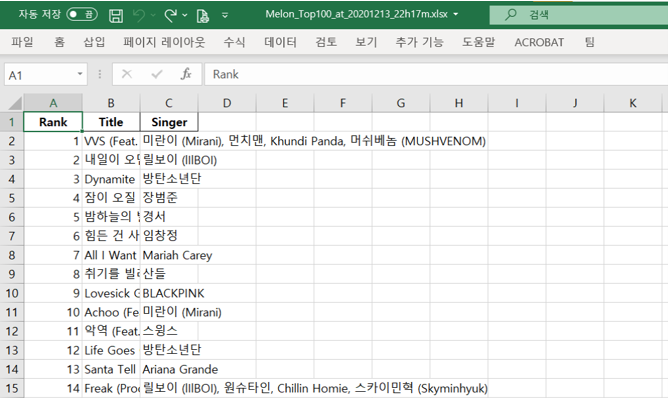Viewport: 668px width, 398px height.
Task: Open the 데이터 ribbon tab
Action: click(x=280, y=42)
